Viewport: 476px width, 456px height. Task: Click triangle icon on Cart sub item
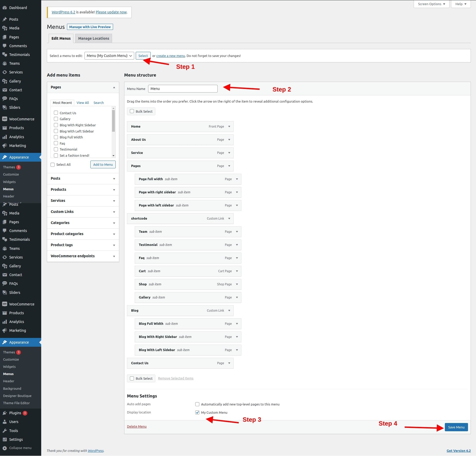pyautogui.click(x=237, y=271)
